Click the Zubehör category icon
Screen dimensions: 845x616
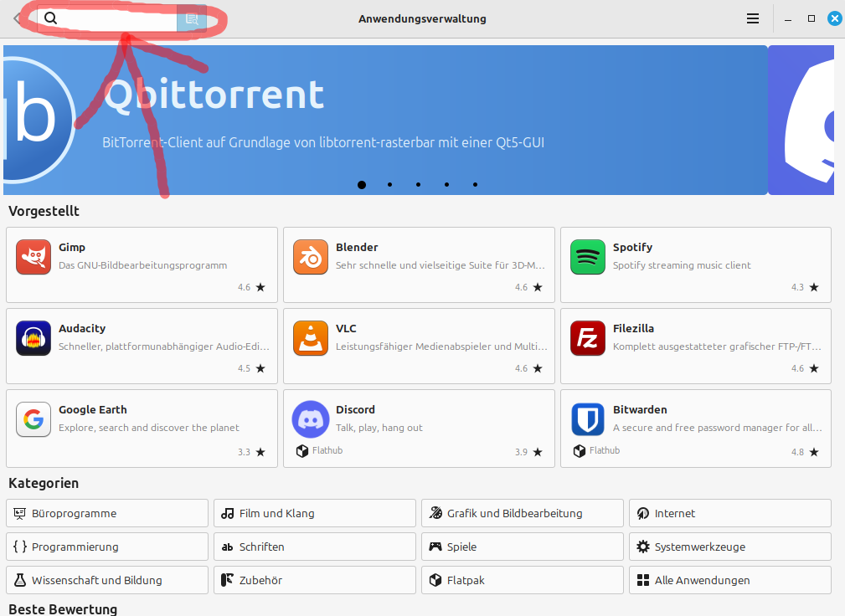click(x=228, y=580)
